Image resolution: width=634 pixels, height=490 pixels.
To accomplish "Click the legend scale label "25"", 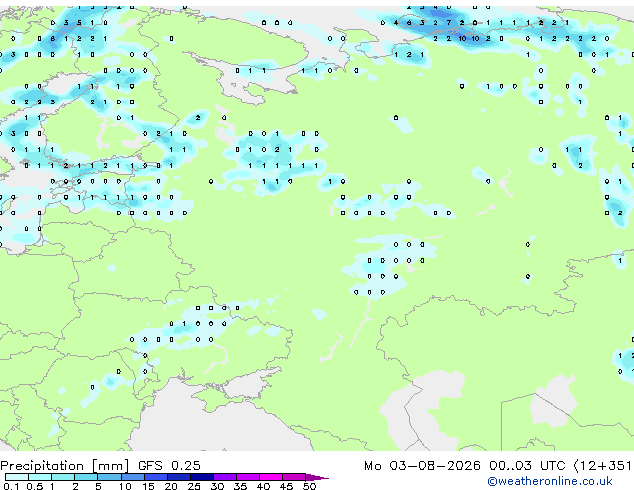I will (194, 486).
